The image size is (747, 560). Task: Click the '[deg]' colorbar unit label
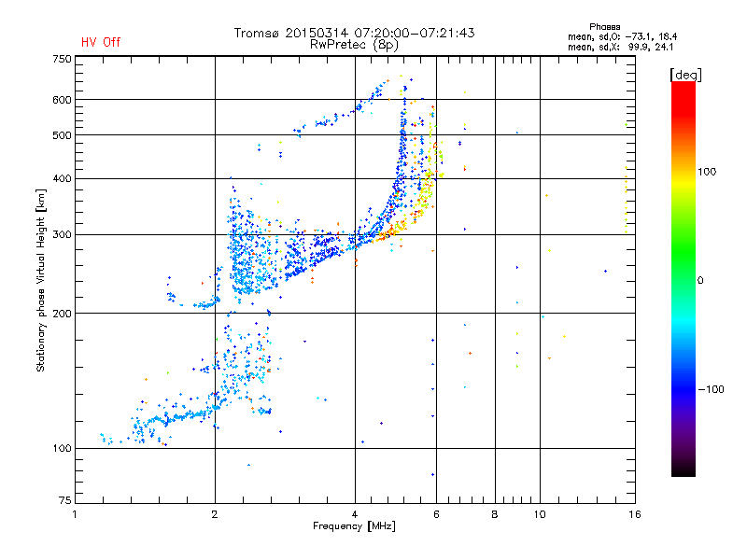[x=685, y=75]
